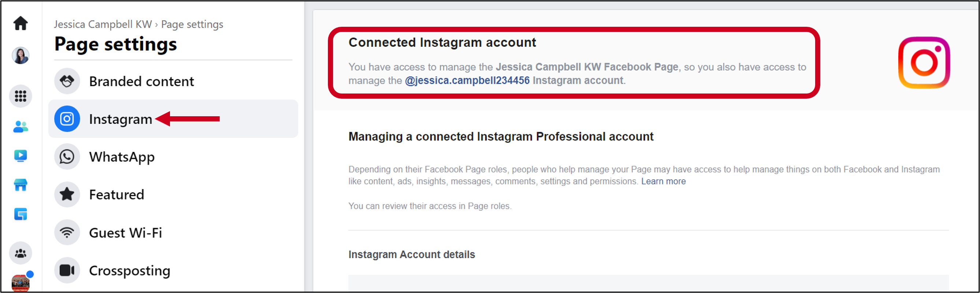Open the Featured settings section
The height and width of the screenshot is (293, 980).
click(173, 195)
